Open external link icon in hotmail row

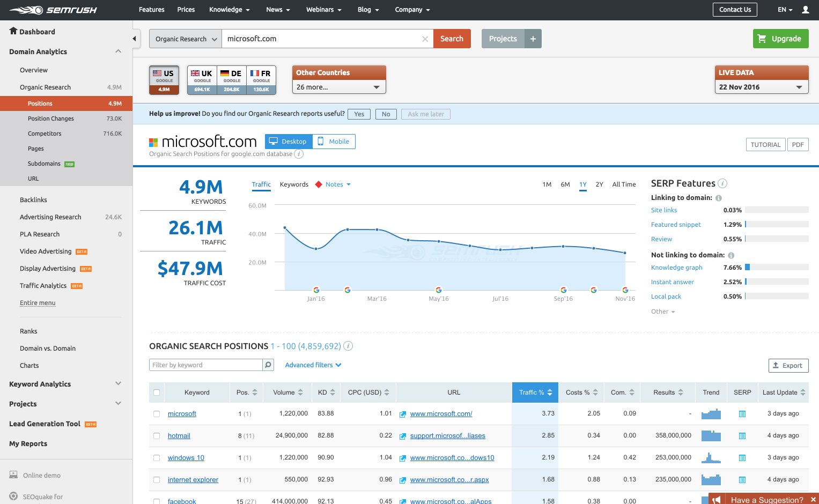403,436
